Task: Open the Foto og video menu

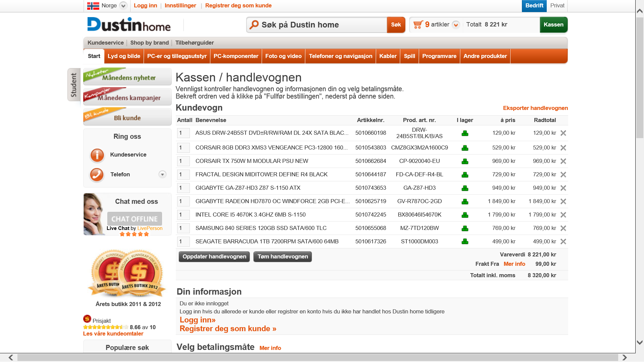Action: pos(283,56)
